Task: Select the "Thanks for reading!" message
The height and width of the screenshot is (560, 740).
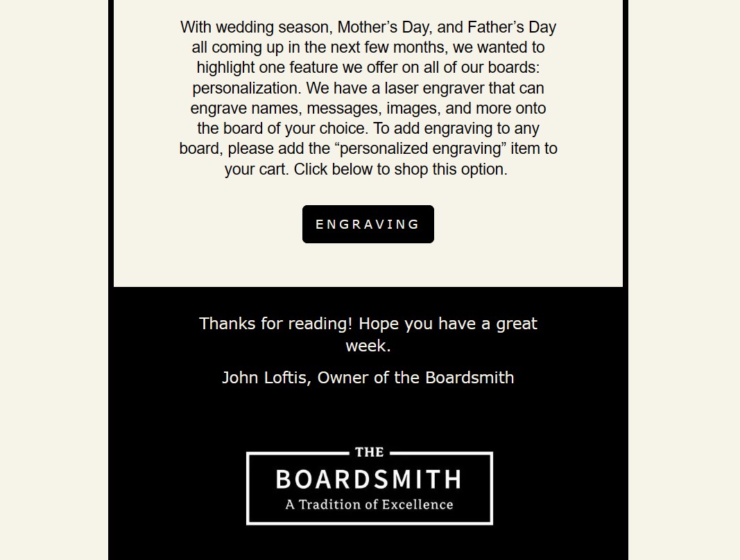Action: [368, 323]
